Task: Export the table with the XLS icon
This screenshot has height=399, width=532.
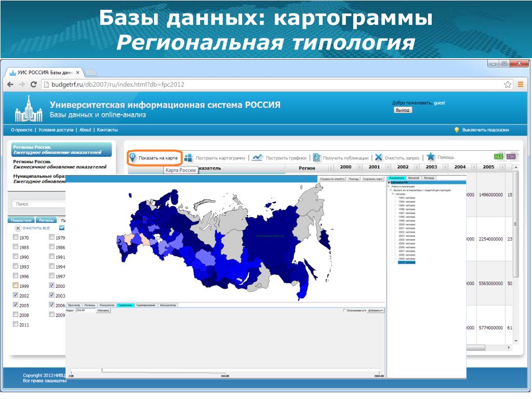Action: pos(498,156)
